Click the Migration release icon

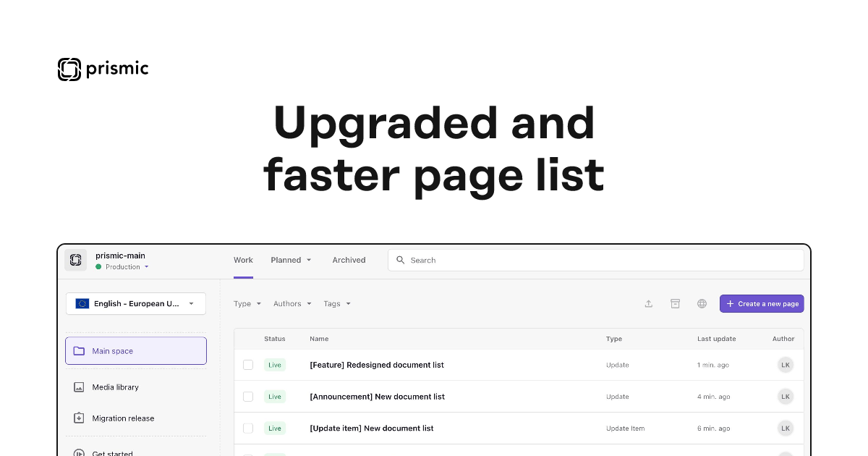[x=80, y=418]
